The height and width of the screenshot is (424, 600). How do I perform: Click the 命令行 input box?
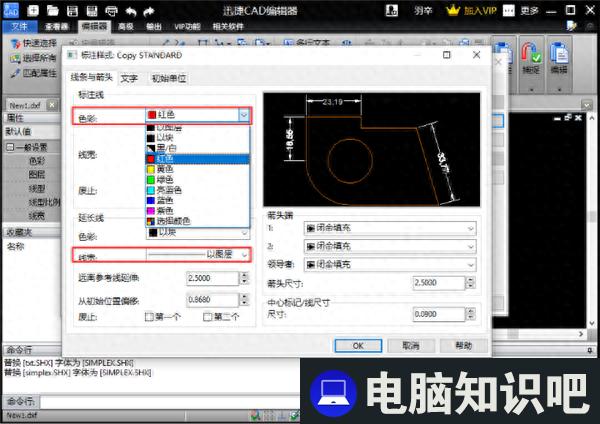coord(170,402)
